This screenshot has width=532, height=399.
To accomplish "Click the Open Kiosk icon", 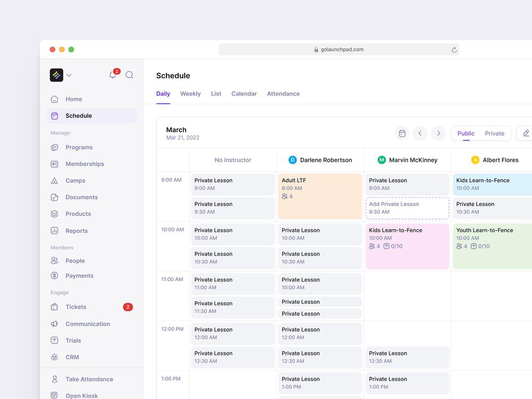I will [x=54, y=395].
